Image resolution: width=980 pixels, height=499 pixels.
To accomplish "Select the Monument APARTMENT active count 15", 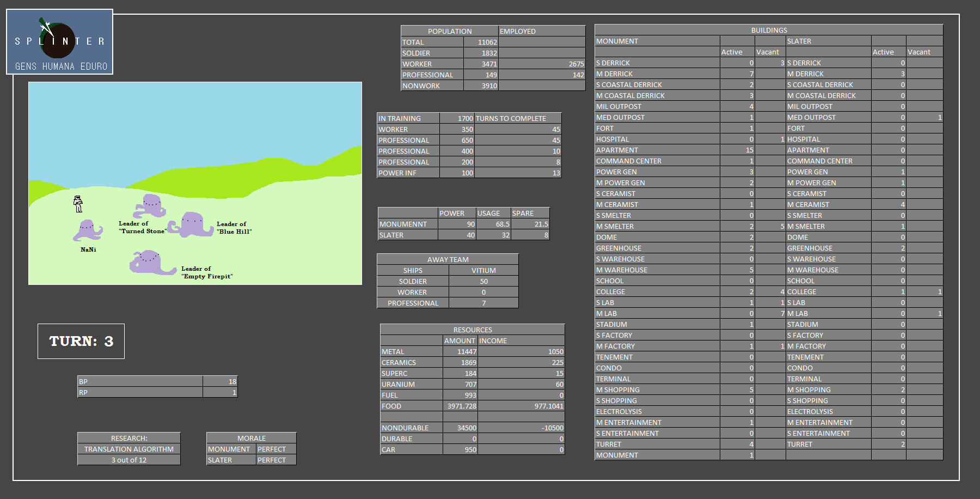I will click(x=737, y=150).
